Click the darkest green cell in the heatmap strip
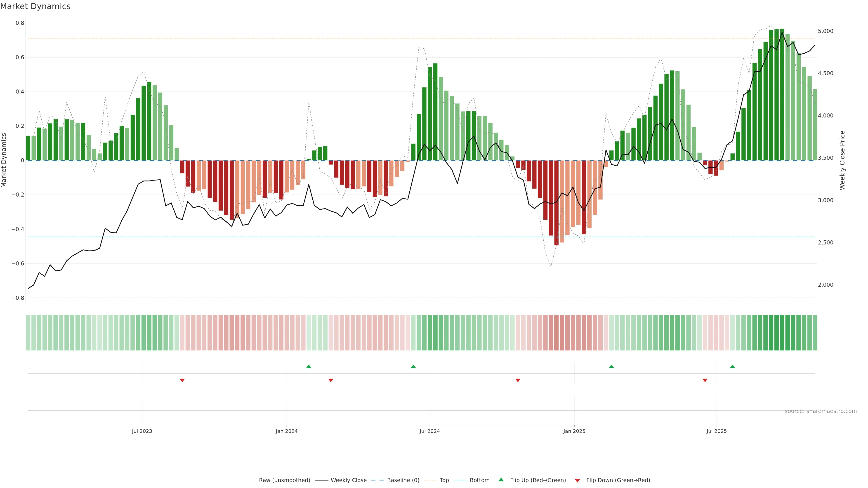This screenshot has width=868, height=488. 782,333
